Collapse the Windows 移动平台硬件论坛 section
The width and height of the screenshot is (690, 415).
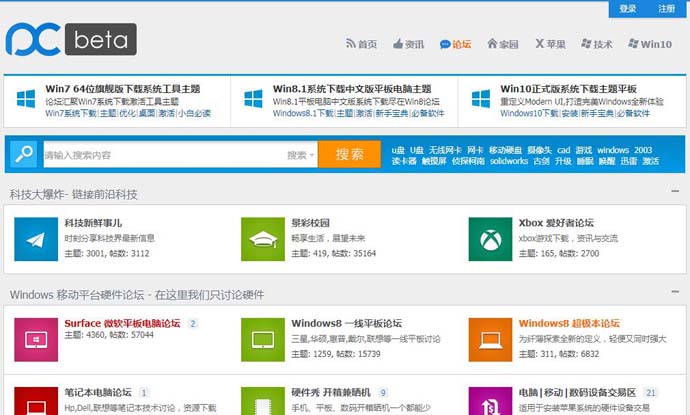click(x=676, y=294)
